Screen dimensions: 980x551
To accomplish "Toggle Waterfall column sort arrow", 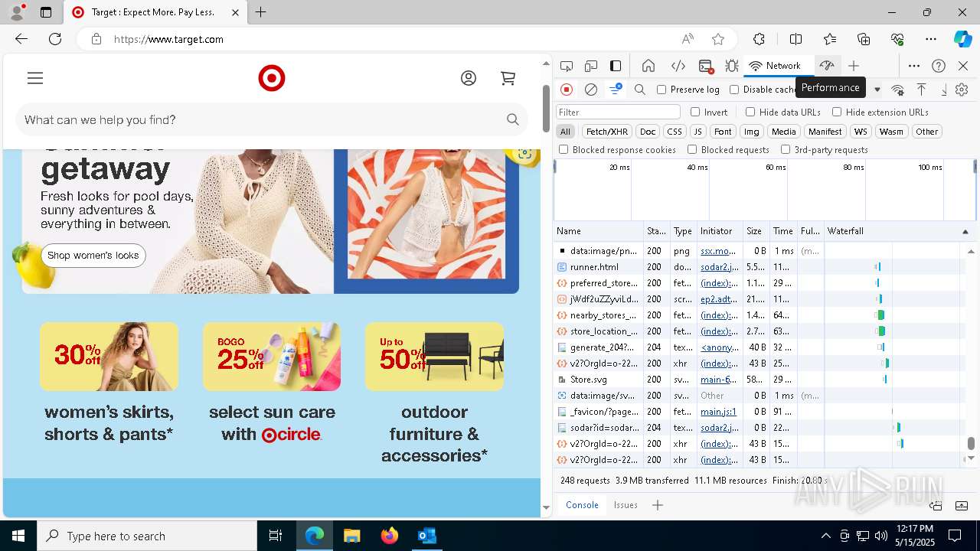I will [965, 231].
